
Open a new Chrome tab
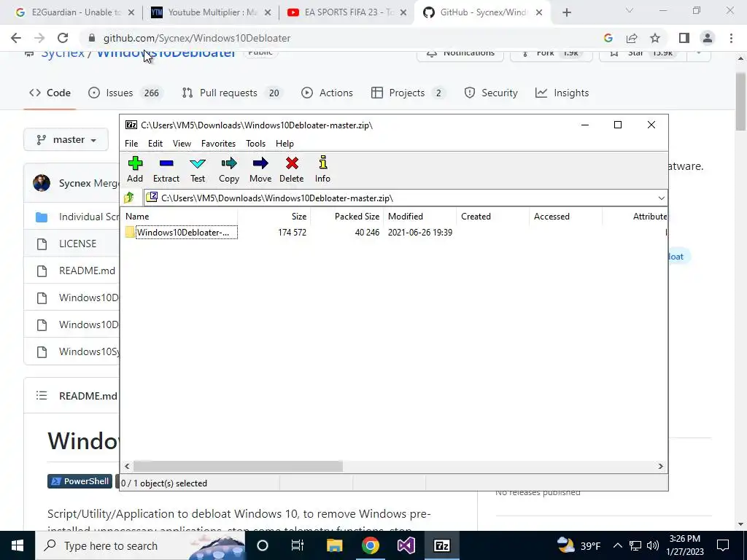pyautogui.click(x=566, y=13)
